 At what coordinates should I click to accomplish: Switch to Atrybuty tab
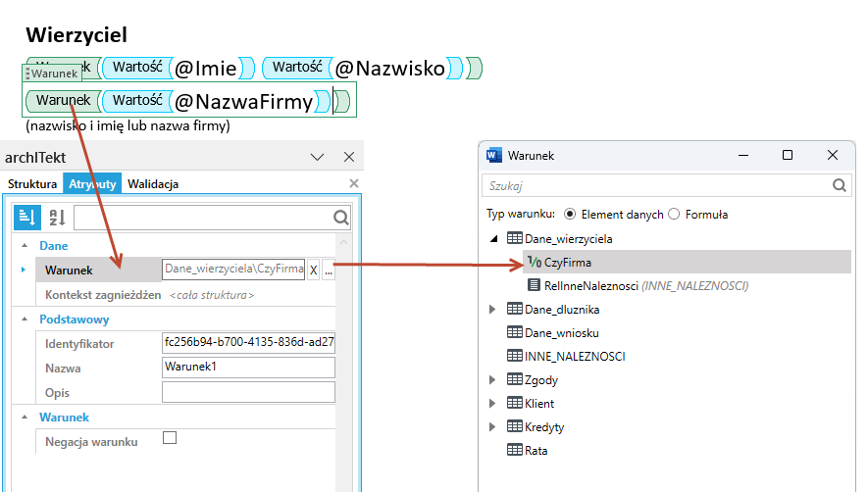click(x=92, y=183)
